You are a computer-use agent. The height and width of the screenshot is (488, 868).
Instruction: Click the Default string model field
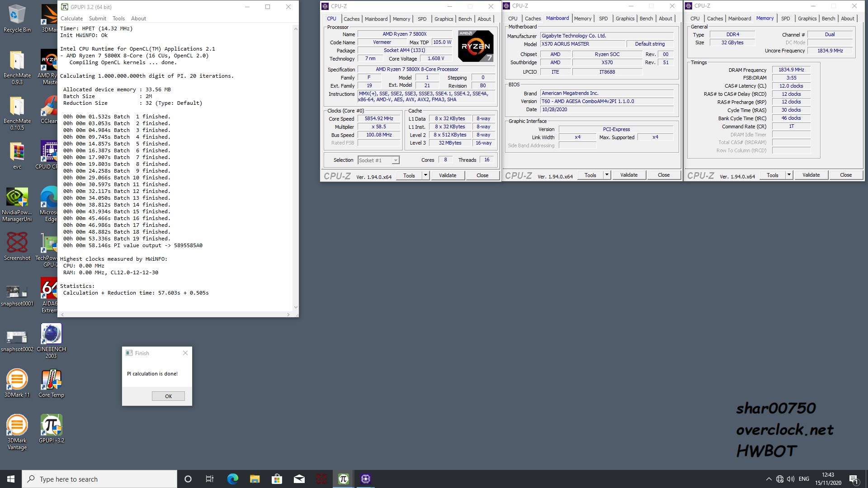click(650, 44)
